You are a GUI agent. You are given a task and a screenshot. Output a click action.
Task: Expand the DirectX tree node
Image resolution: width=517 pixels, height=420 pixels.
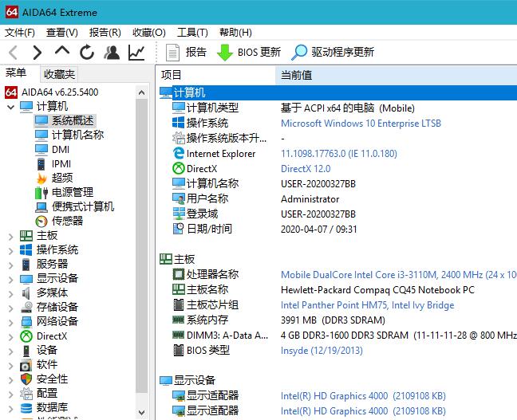(x=11, y=336)
